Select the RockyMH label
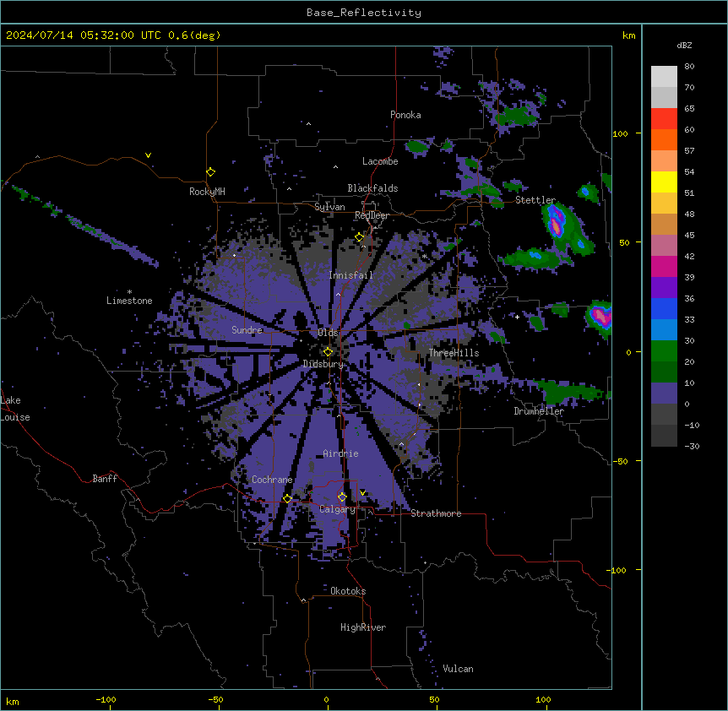 pyautogui.click(x=207, y=192)
